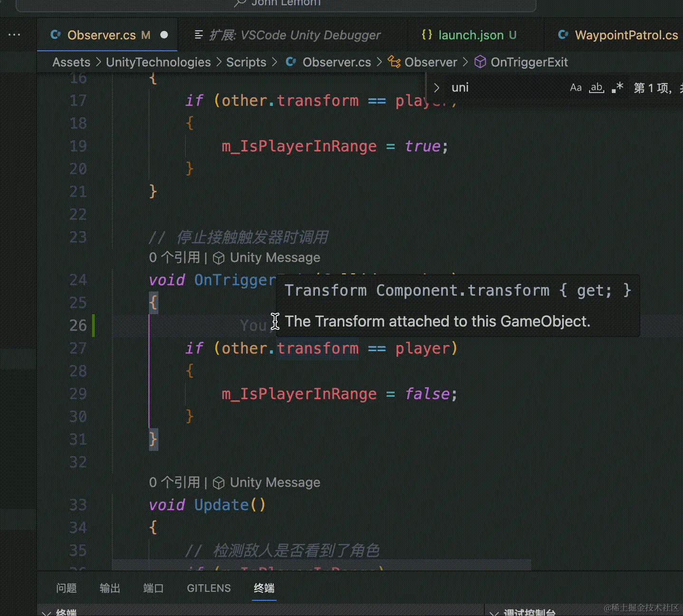This screenshot has width=683, height=616.
Task: Click the find result count '第 1 项'
Action: 652,88
